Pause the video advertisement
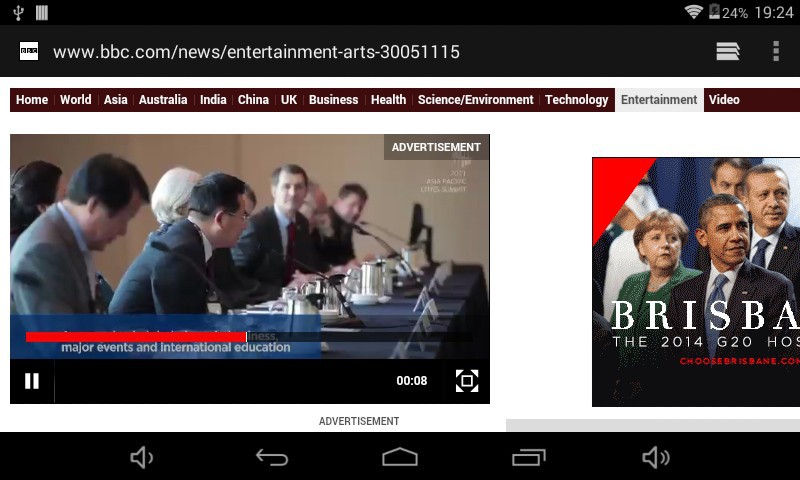800x480 pixels. [x=32, y=381]
